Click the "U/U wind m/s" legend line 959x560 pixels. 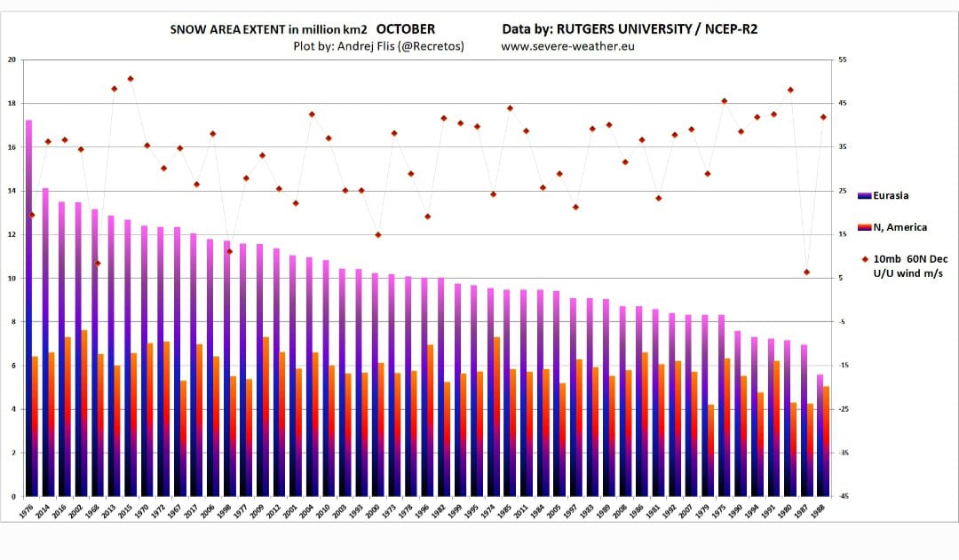click(907, 274)
